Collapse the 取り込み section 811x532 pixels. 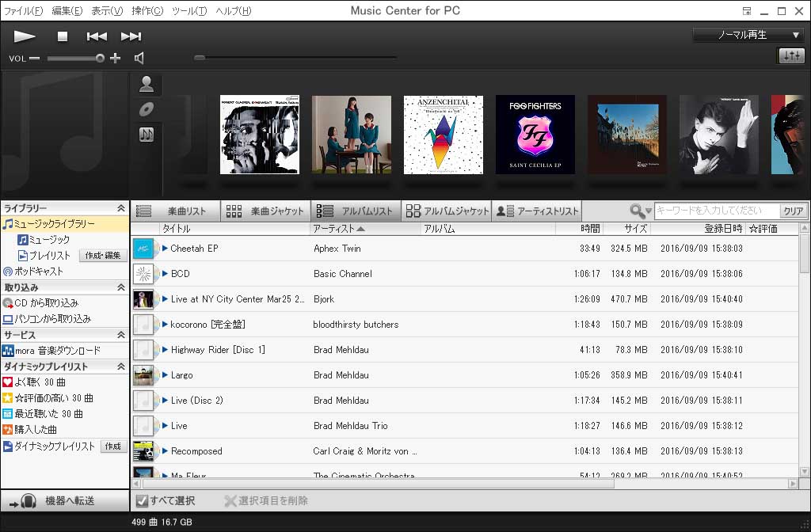[121, 287]
